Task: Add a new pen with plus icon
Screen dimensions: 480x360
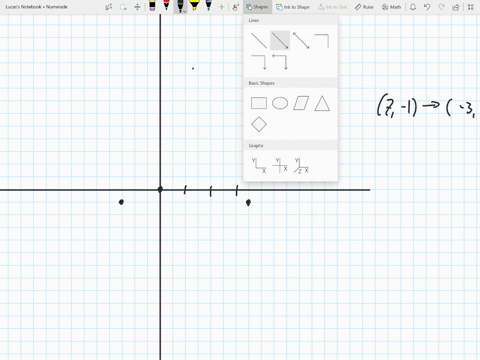Action: tap(221, 7)
